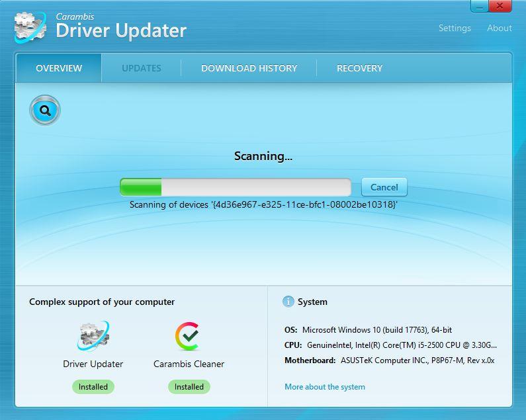Click the Carambis Driver Updater logo gear
The height and width of the screenshot is (420, 526).
pos(30,27)
